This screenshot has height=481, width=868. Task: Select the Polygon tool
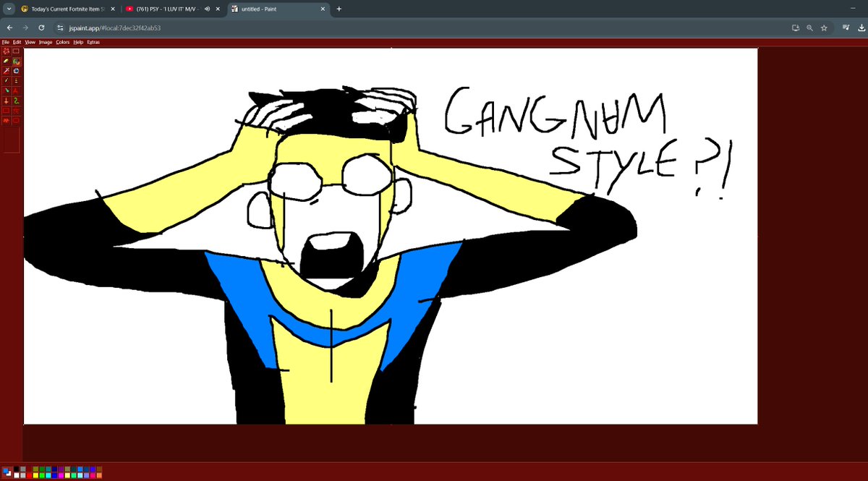16,110
